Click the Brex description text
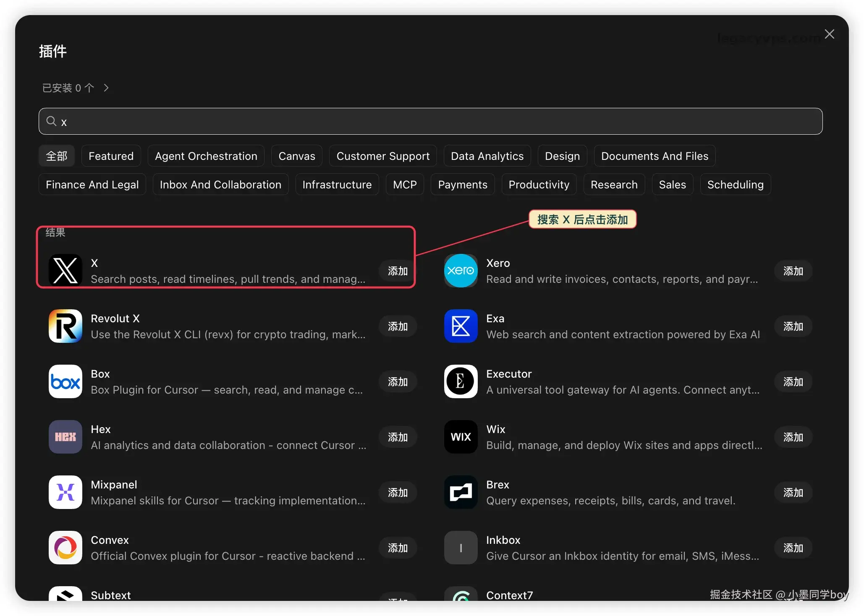The image size is (864, 616). tap(611, 501)
